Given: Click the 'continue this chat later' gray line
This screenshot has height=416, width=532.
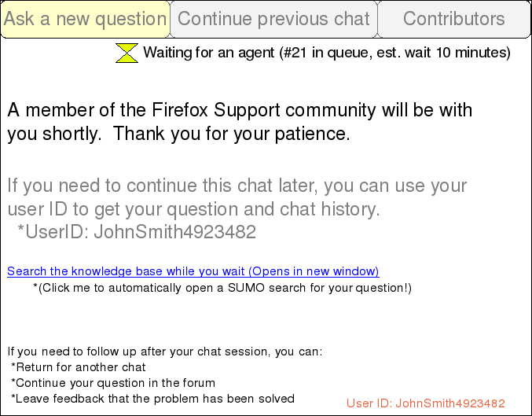Looking at the screenshot, I should tap(236, 186).
